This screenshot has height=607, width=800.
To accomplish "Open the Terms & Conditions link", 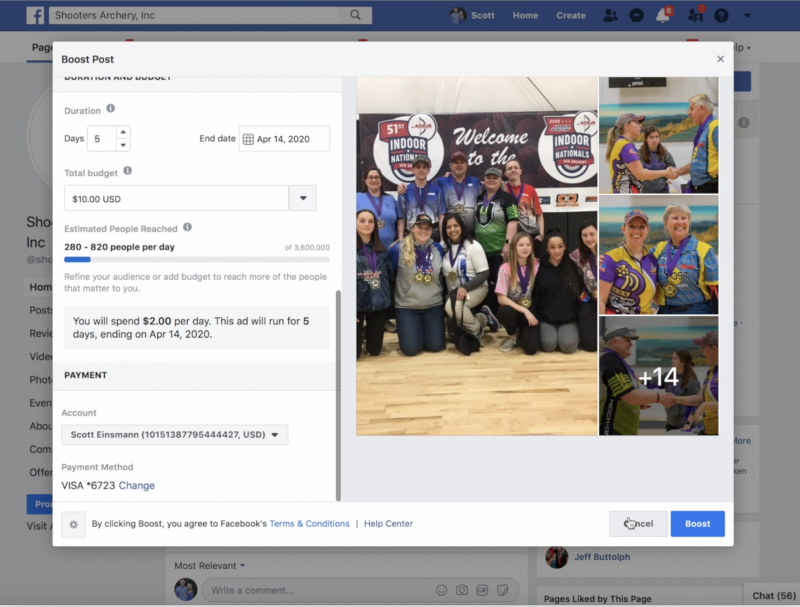I will coord(309,524).
